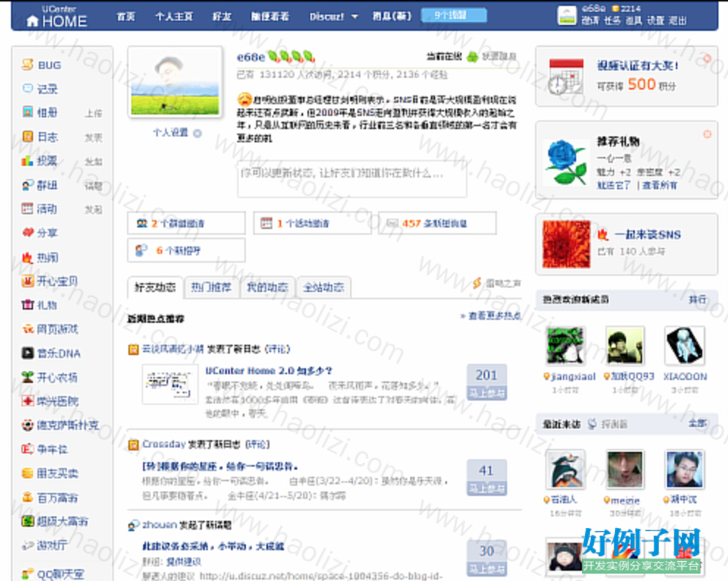Open 消息 messages in top navigation

(x=392, y=17)
